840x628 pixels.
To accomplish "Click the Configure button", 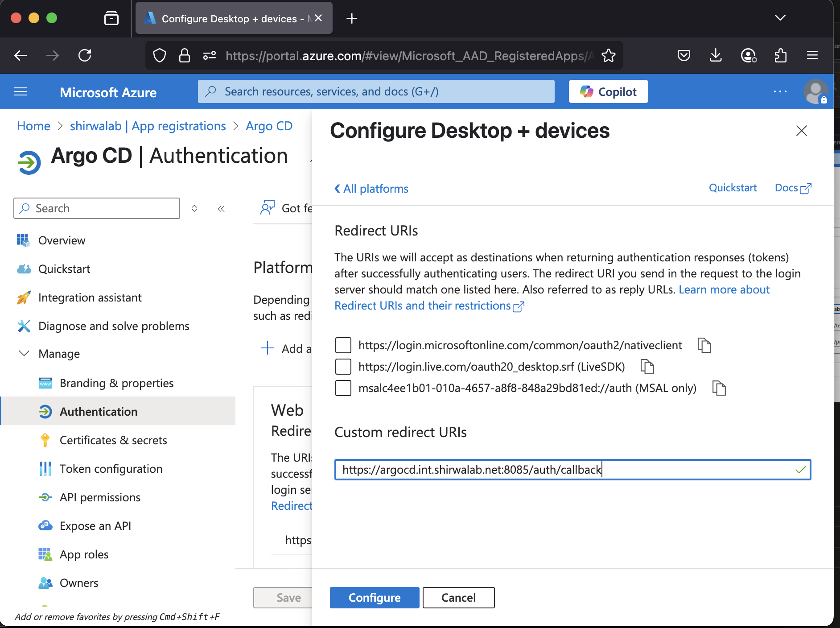I will click(375, 598).
